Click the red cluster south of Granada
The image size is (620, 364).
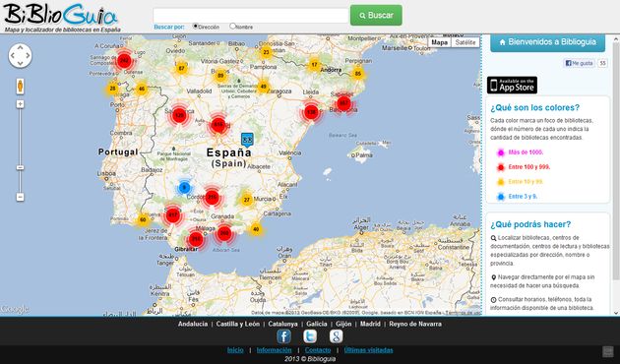pyautogui.click(x=224, y=233)
